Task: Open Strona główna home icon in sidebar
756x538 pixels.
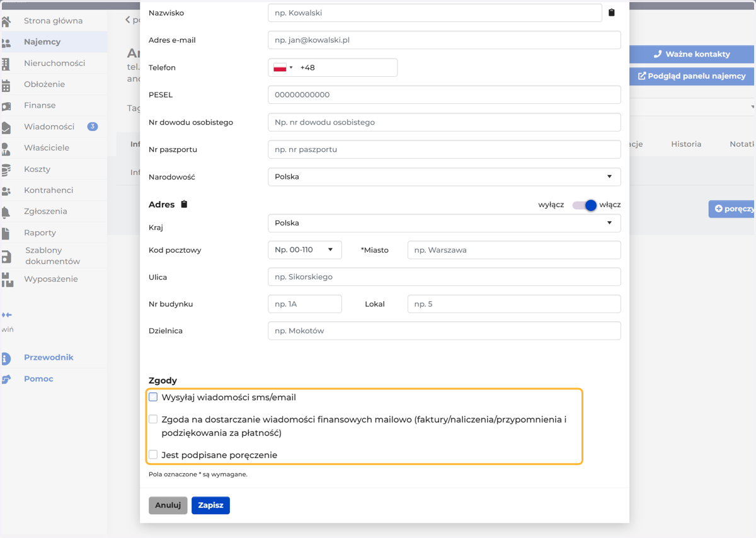Action: pyautogui.click(x=6, y=21)
